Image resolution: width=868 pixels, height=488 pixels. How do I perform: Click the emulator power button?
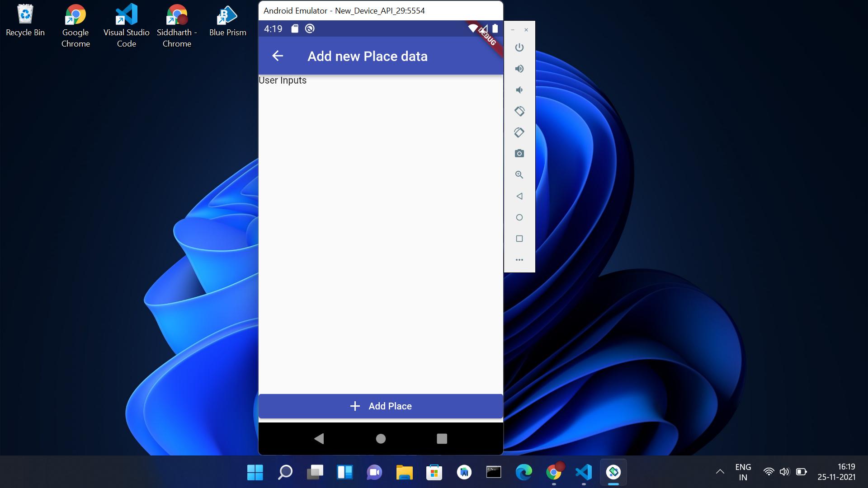click(x=519, y=47)
